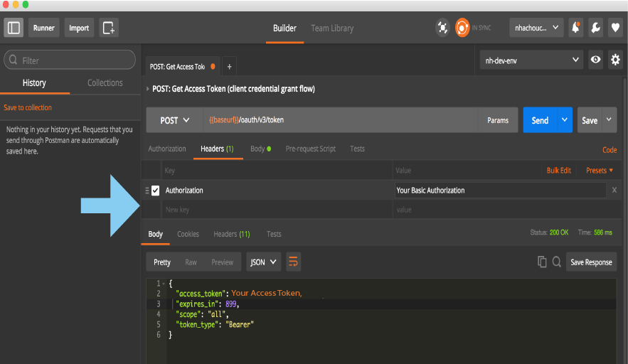This screenshot has height=364, width=628.
Task: Click the blue Send button
Action: [540, 120]
